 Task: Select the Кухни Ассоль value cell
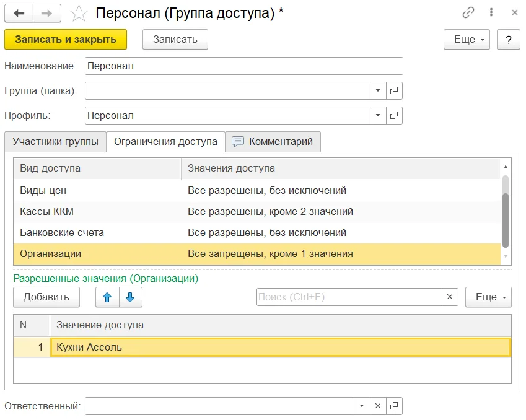(281, 347)
